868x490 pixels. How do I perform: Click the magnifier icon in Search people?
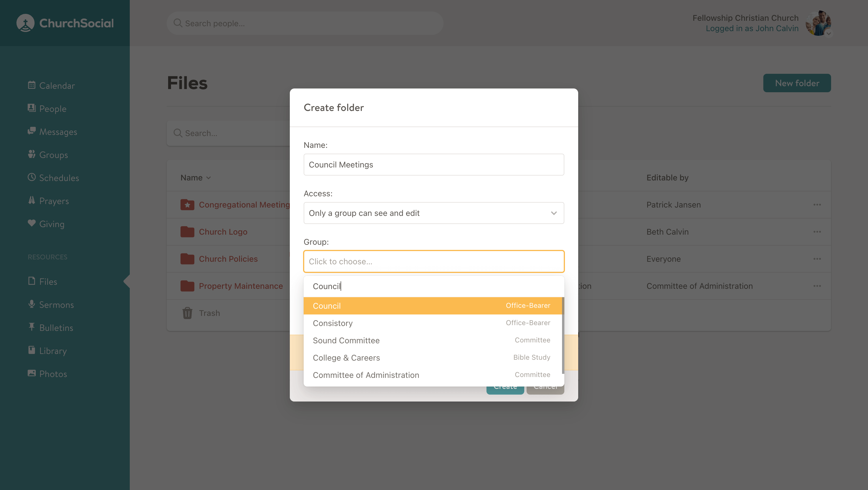pos(178,23)
